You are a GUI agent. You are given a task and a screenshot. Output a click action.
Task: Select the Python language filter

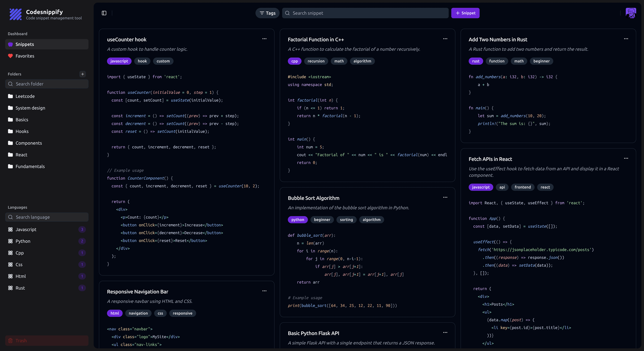point(23,241)
